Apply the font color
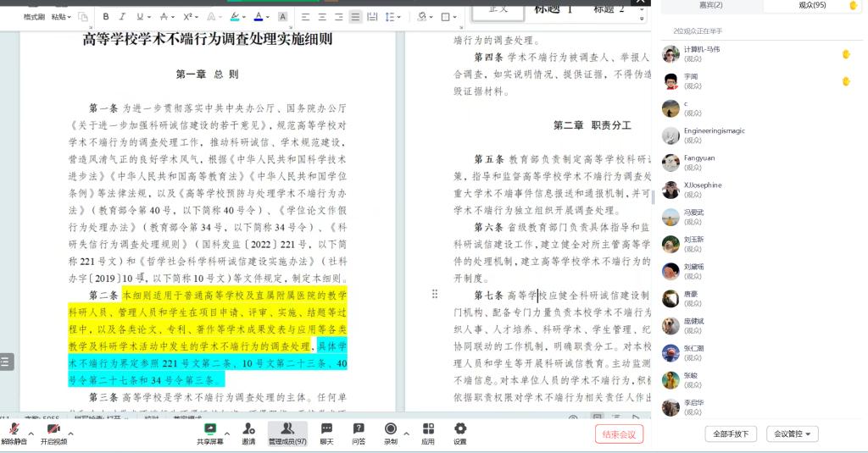 (x=258, y=17)
